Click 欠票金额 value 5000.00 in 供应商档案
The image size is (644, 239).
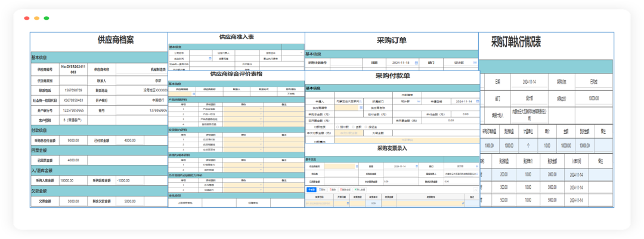click(x=73, y=201)
